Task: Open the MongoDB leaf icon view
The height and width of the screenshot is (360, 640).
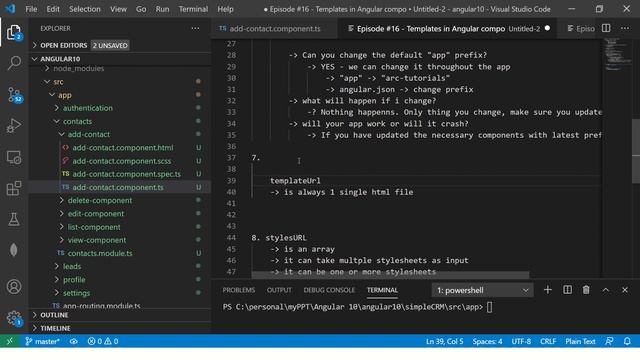Action: click(x=14, y=250)
